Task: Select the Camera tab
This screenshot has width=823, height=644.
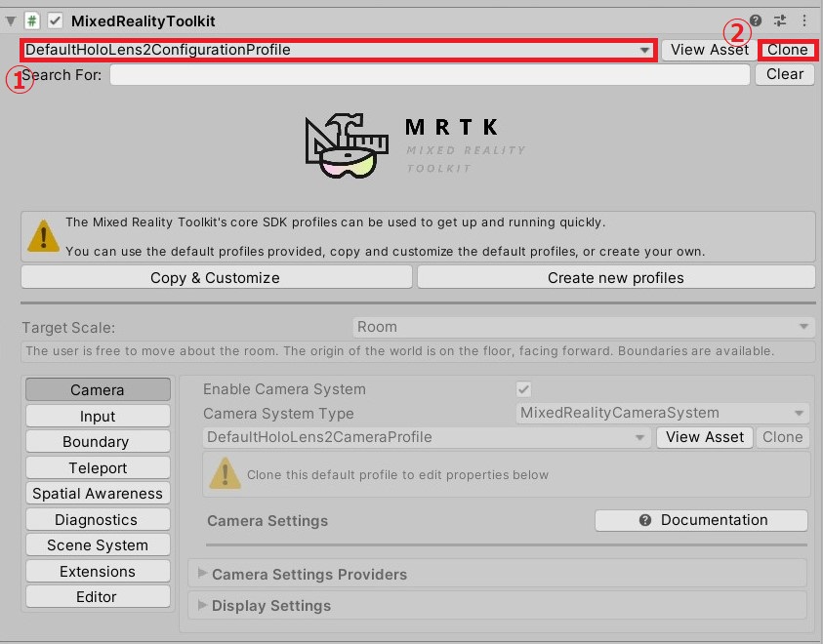Action: [98, 389]
